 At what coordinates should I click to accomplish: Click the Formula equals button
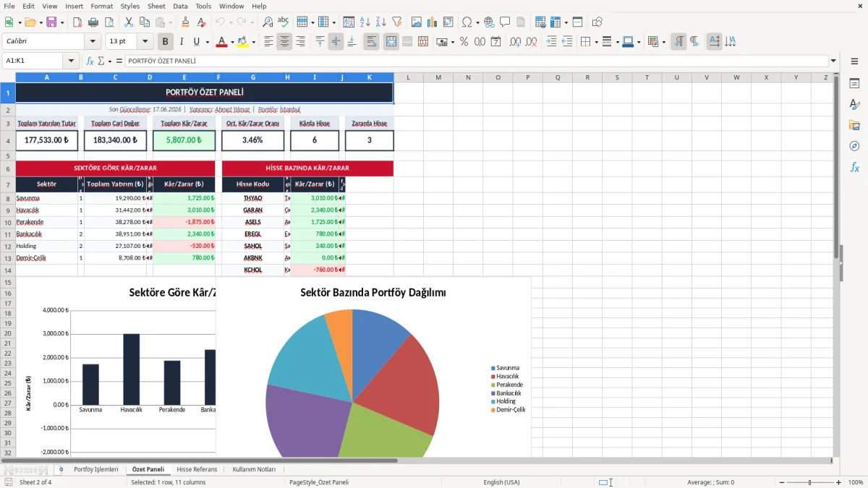(x=119, y=61)
